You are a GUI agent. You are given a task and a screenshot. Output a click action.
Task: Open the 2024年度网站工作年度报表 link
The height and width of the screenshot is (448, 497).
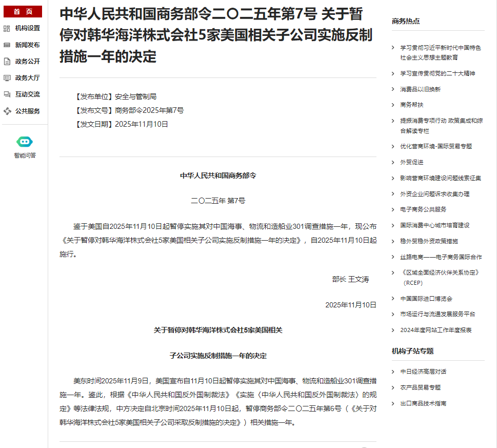click(x=435, y=330)
